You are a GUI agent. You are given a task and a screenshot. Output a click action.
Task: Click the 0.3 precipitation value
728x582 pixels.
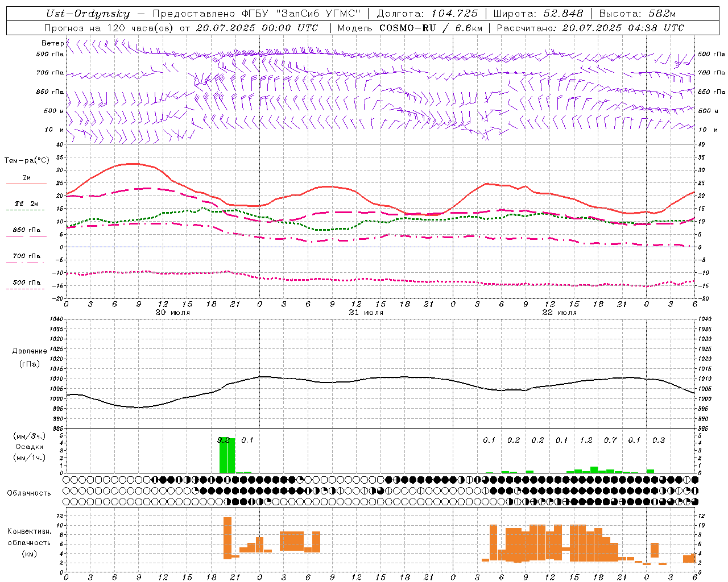[x=659, y=440]
